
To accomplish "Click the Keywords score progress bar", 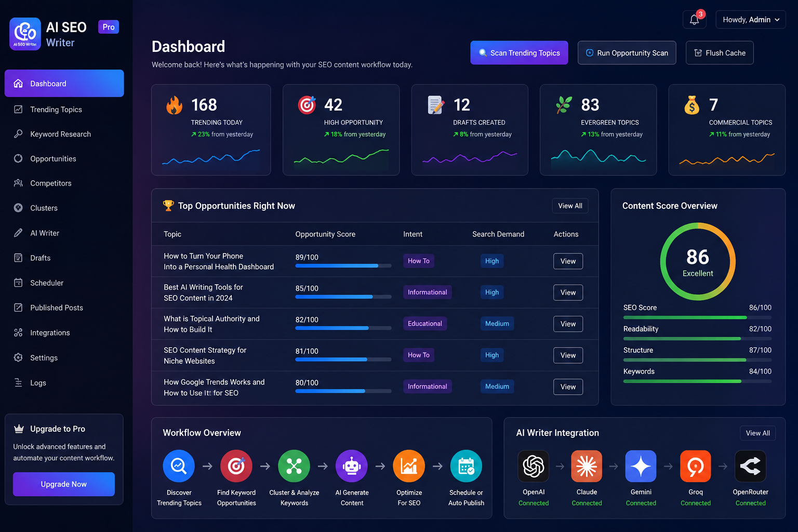I will [697, 381].
